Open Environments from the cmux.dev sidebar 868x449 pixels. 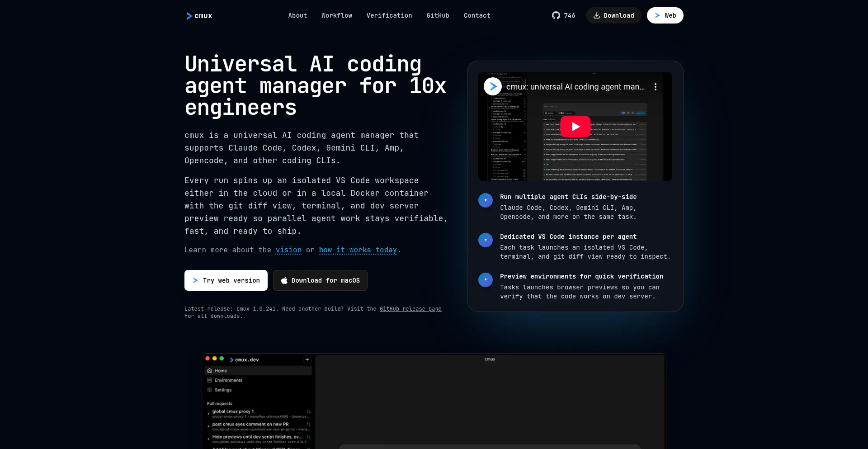(x=227, y=380)
